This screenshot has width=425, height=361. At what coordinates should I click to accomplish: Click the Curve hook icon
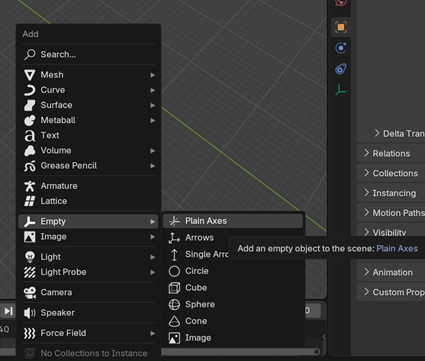point(30,90)
